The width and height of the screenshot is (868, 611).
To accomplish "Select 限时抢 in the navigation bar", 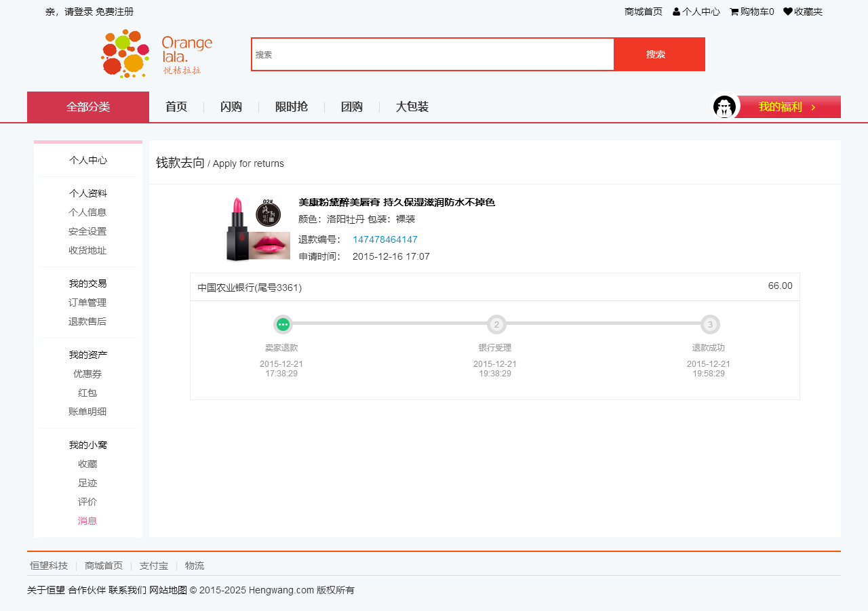I will point(292,107).
